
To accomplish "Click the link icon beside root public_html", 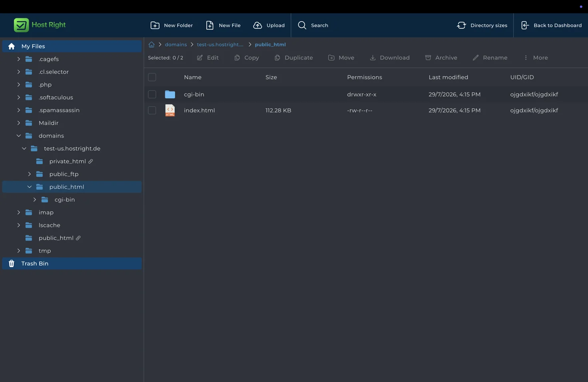I will pos(78,238).
